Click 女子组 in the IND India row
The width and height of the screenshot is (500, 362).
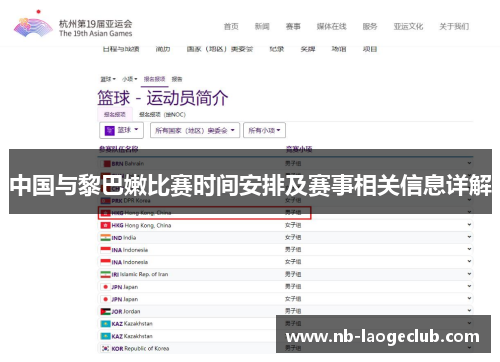coord(293,237)
